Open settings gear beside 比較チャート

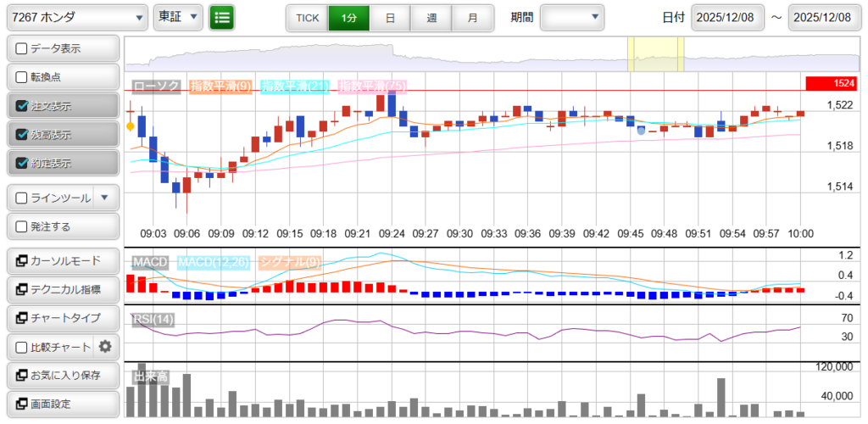tap(105, 346)
